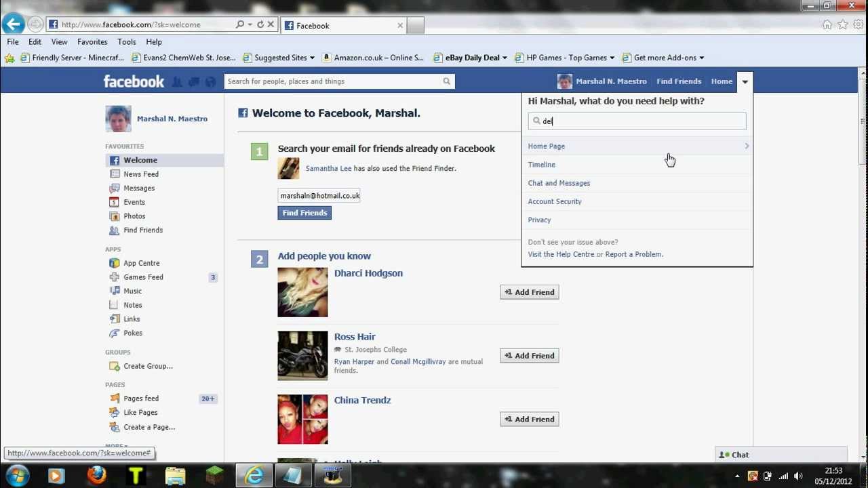Open the Edit menu
This screenshot has height=488, width=868.
pos(35,41)
